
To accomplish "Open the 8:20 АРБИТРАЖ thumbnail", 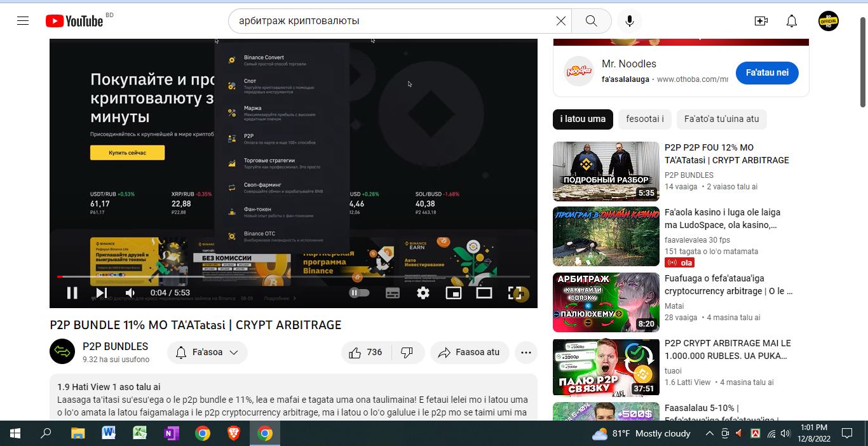I will tap(606, 302).
